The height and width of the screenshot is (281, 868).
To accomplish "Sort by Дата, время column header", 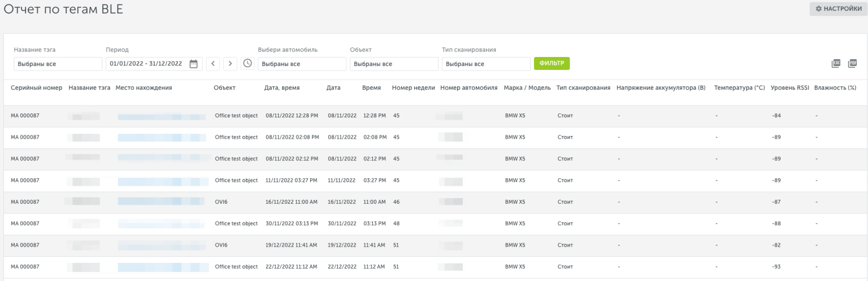I will (282, 88).
